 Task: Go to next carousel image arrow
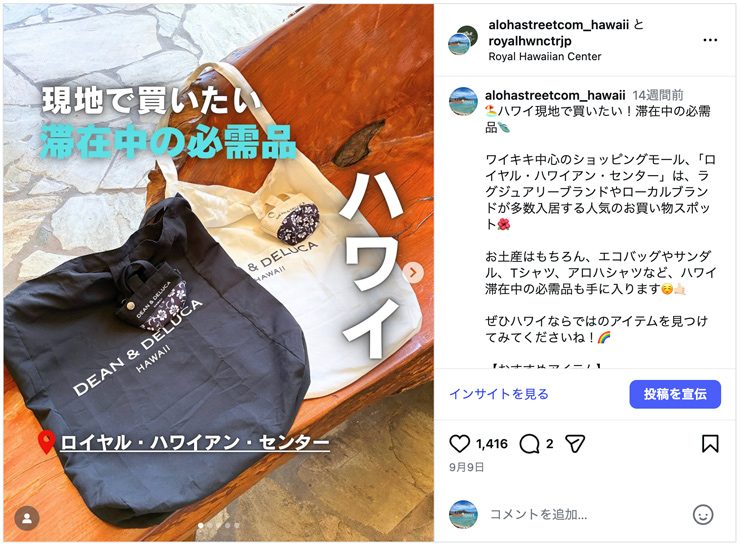click(413, 272)
